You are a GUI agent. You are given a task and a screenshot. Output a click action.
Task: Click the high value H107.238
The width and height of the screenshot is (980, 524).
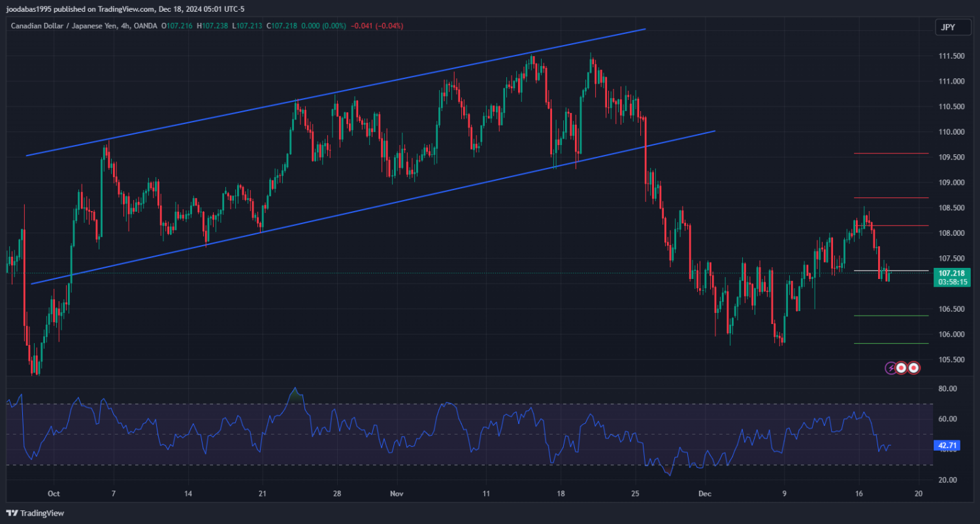click(x=212, y=26)
